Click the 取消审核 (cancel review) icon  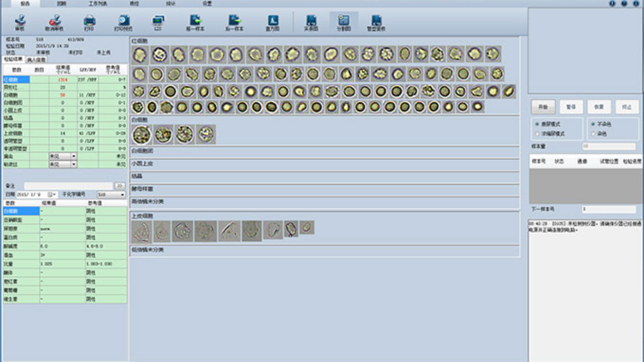tap(54, 22)
